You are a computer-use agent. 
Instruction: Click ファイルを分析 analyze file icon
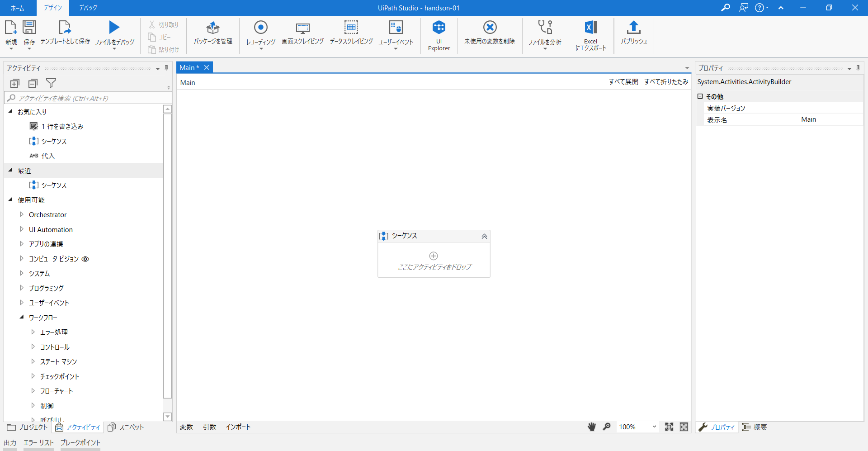point(545,28)
